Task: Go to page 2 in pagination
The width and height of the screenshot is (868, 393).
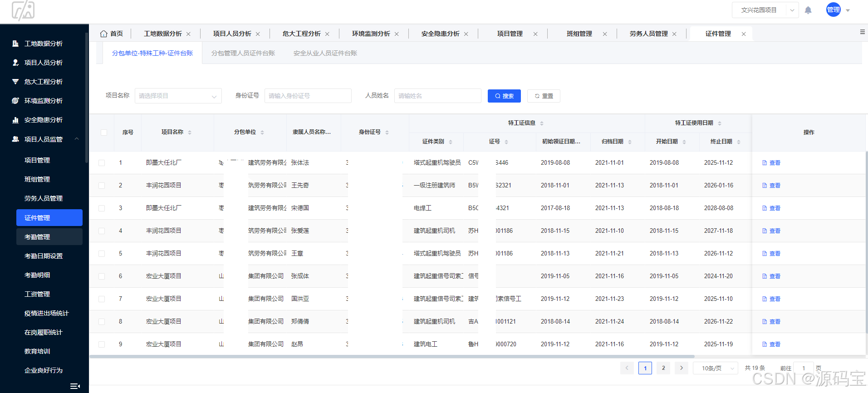Action: coord(663,368)
